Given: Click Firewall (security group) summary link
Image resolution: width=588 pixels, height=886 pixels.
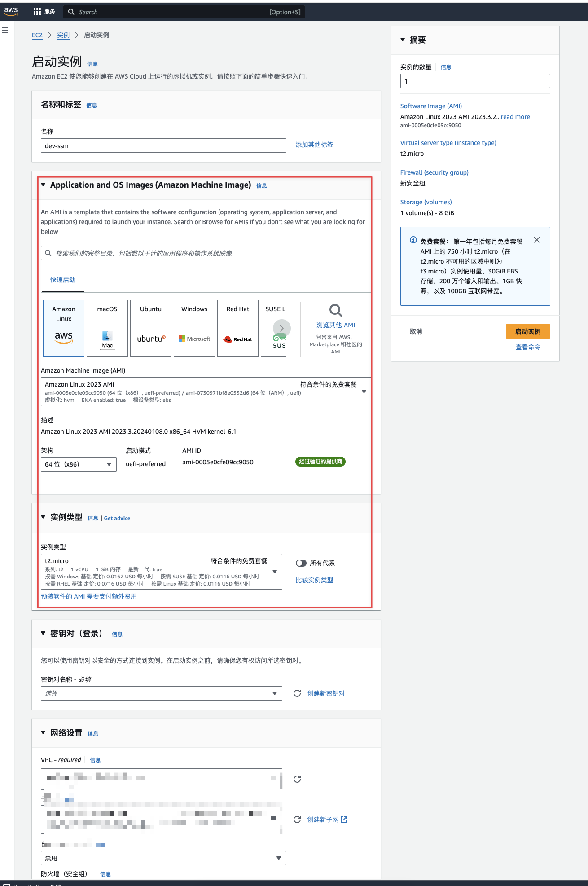Looking at the screenshot, I should pyautogui.click(x=434, y=172).
